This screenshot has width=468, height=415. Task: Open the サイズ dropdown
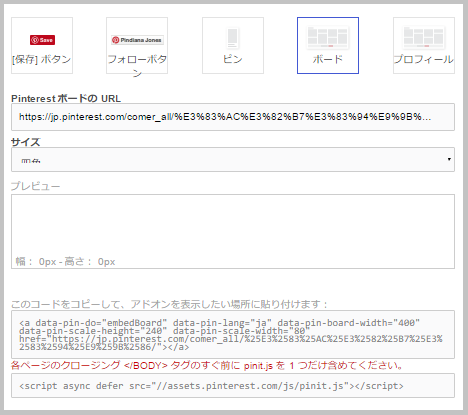point(233,160)
